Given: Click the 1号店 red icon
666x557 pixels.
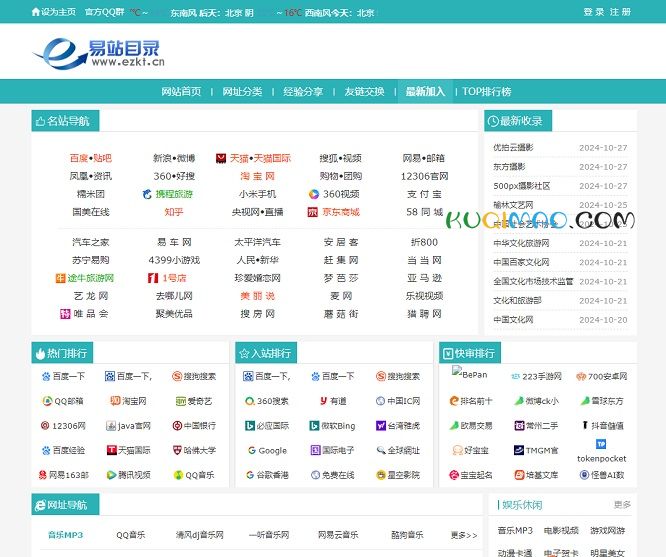Looking at the screenshot, I should click(153, 278).
